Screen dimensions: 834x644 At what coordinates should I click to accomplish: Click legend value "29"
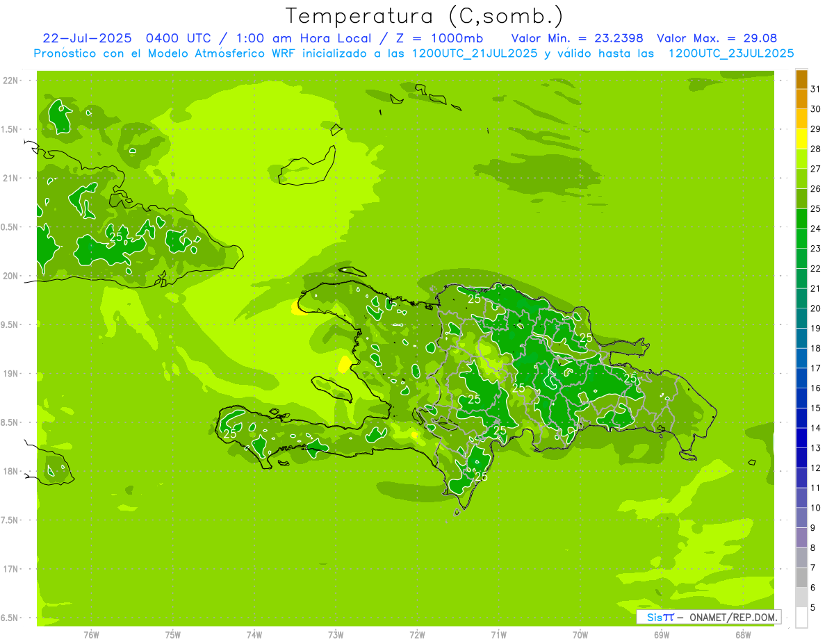(x=816, y=129)
